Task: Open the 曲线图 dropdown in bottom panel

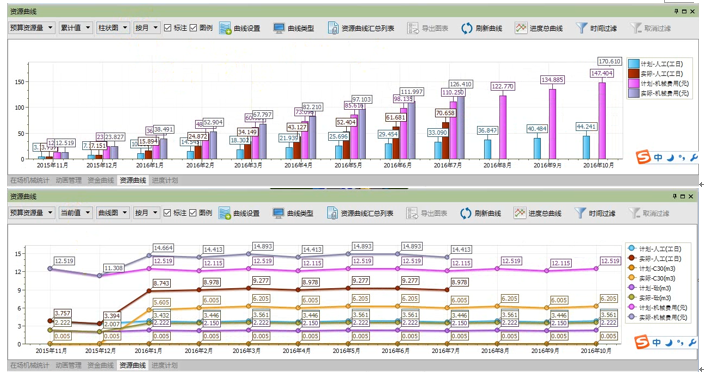Action: [112, 213]
